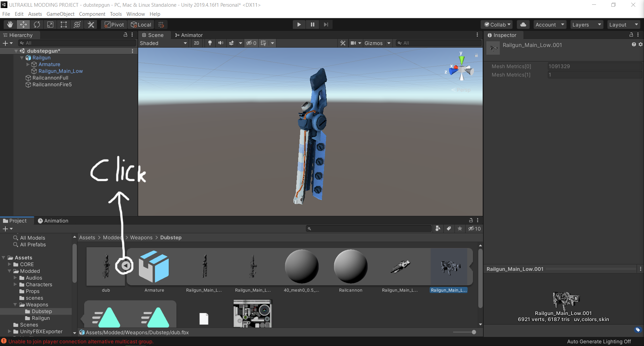Open the Window menu
Screen dimensions: 644x346
(136, 14)
